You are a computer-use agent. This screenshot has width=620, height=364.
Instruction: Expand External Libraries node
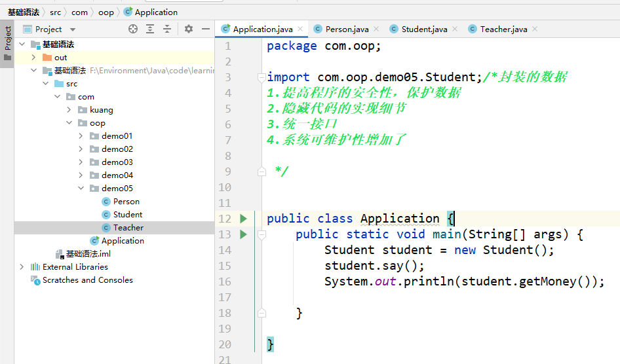point(22,267)
